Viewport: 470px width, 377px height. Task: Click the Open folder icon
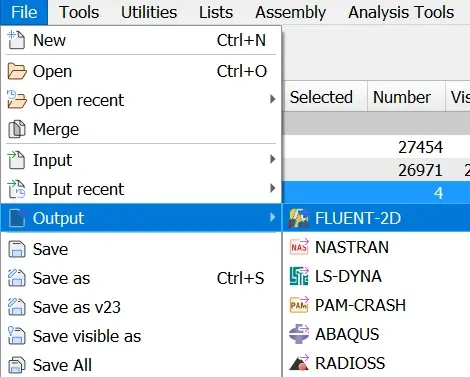click(x=17, y=71)
